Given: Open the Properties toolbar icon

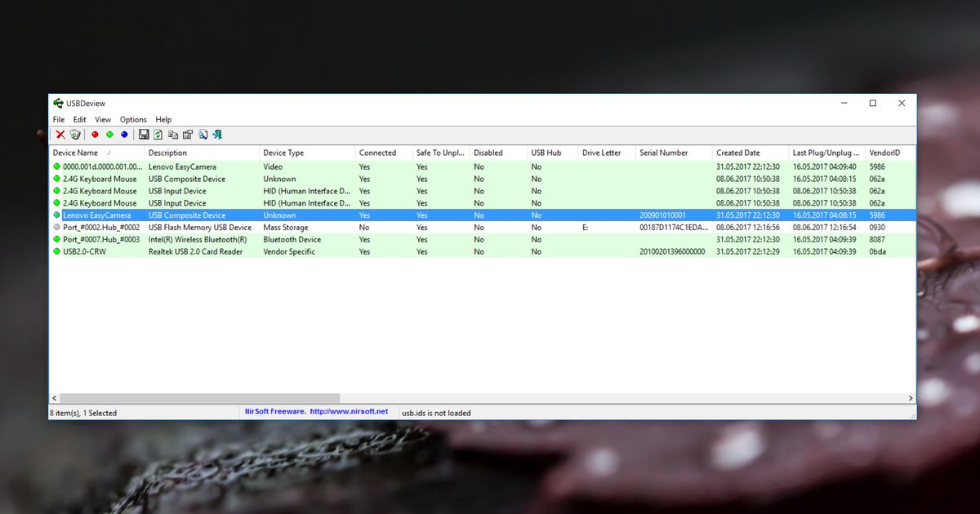Looking at the screenshot, I should pos(188,134).
